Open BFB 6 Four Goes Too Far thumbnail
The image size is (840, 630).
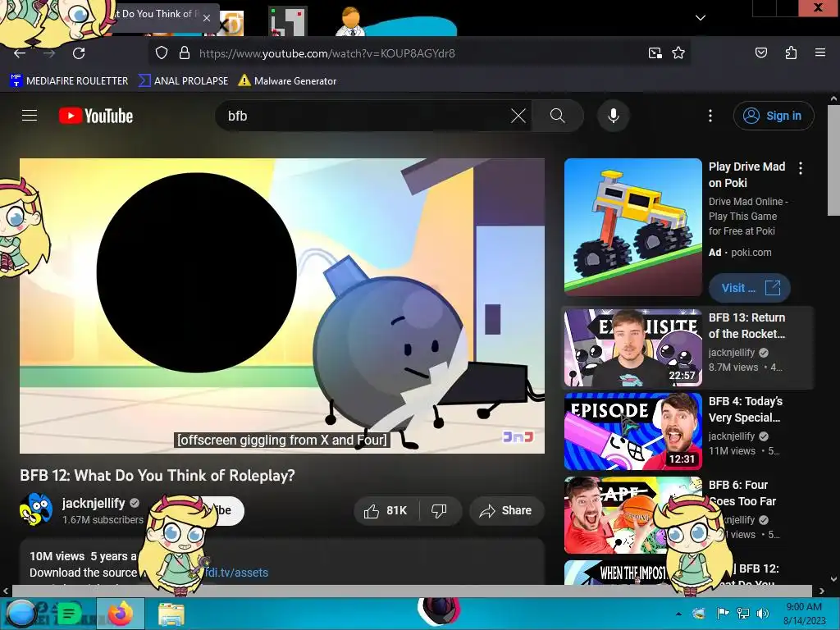click(x=633, y=515)
